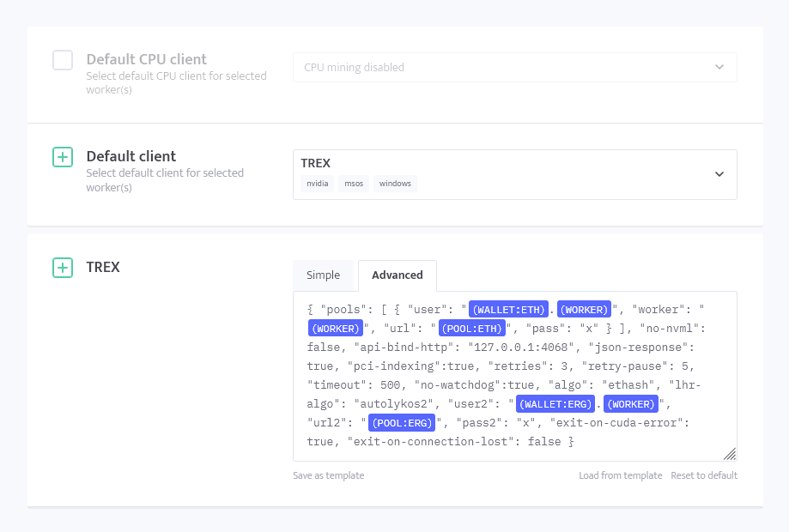Click inside the TREX advanced config text area
Viewport: 789px width, 532px height.
(x=515, y=376)
